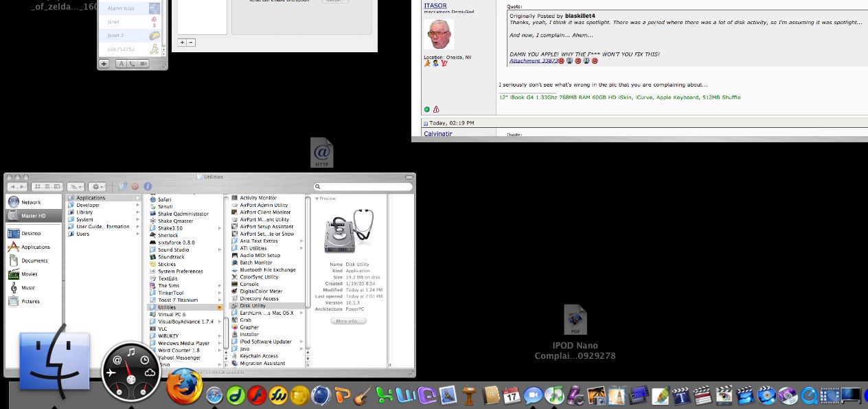Select TextEdit in Applications column
868x409 pixels.
point(186,278)
